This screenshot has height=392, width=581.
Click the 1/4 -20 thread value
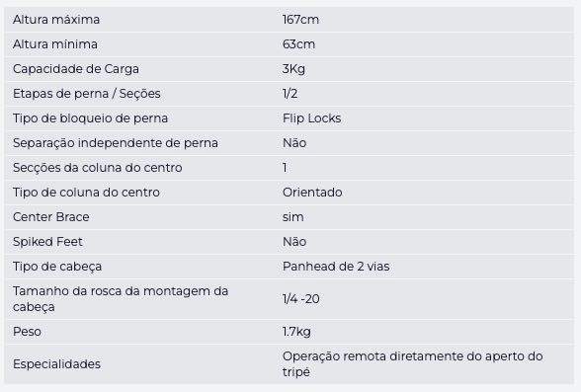(300, 299)
